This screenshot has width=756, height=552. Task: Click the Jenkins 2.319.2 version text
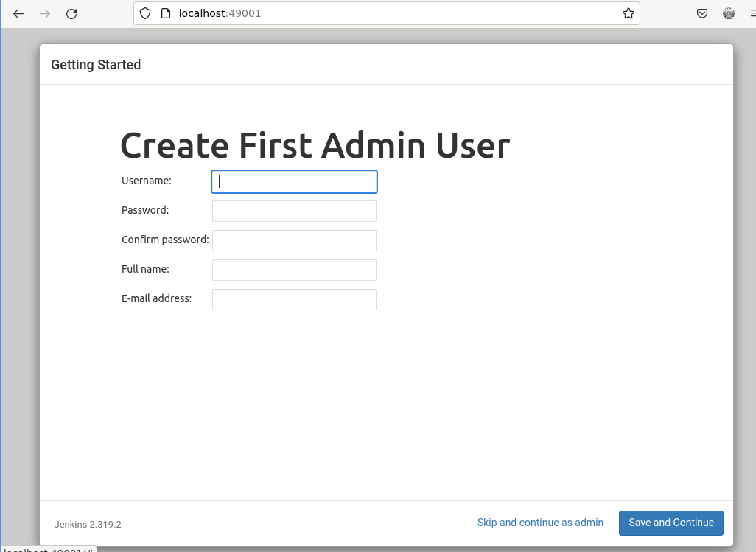(88, 525)
